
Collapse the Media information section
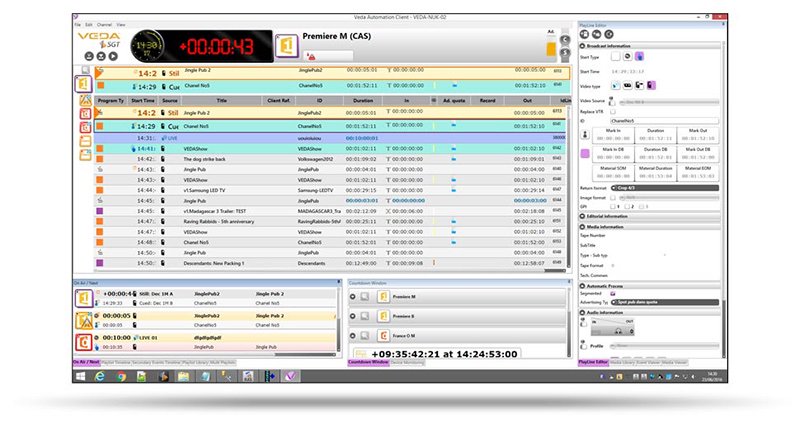pyautogui.click(x=582, y=226)
